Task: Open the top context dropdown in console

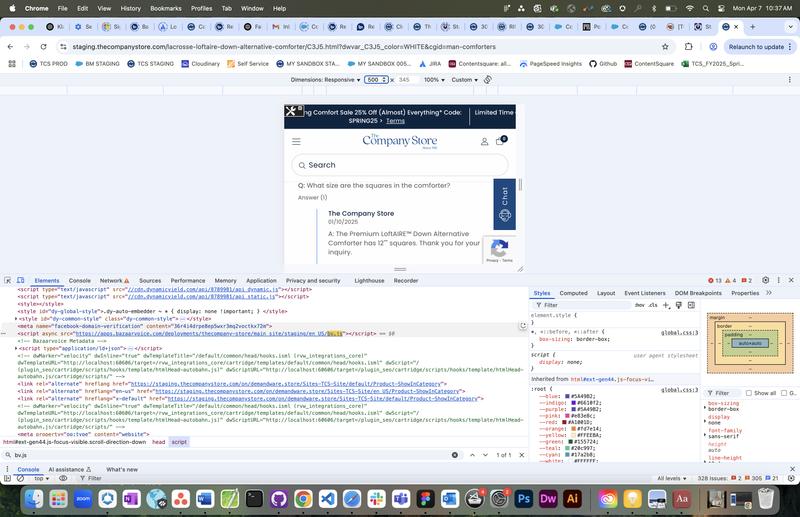Action: tap(41, 478)
